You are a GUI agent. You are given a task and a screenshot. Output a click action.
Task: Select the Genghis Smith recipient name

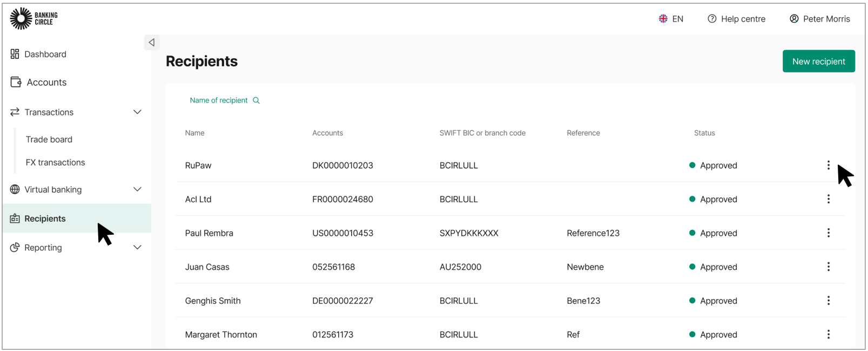[x=213, y=301]
